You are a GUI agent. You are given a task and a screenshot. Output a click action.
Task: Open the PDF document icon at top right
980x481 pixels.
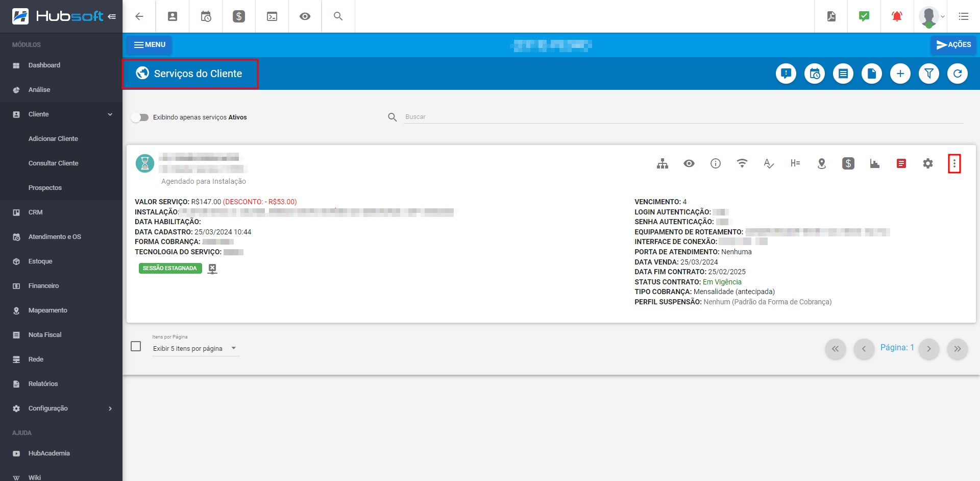tap(831, 16)
